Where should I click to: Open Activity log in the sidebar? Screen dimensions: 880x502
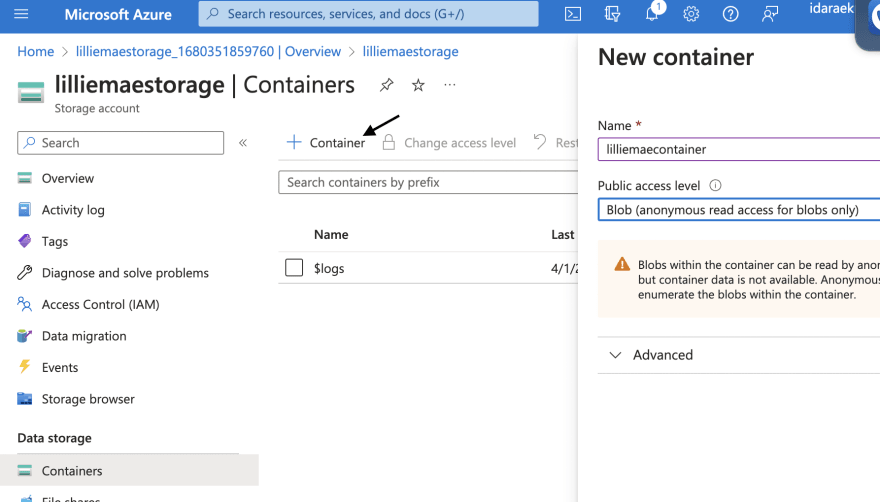(x=73, y=209)
